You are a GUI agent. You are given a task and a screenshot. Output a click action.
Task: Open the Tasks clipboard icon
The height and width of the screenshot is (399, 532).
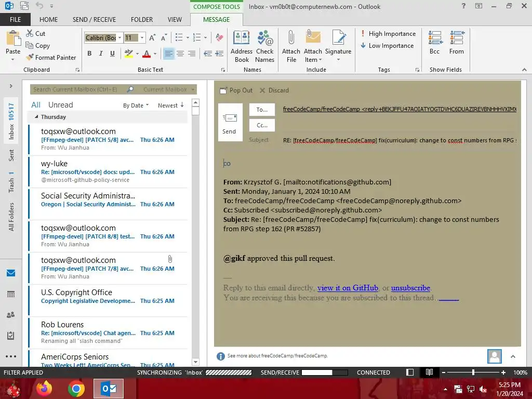11,336
